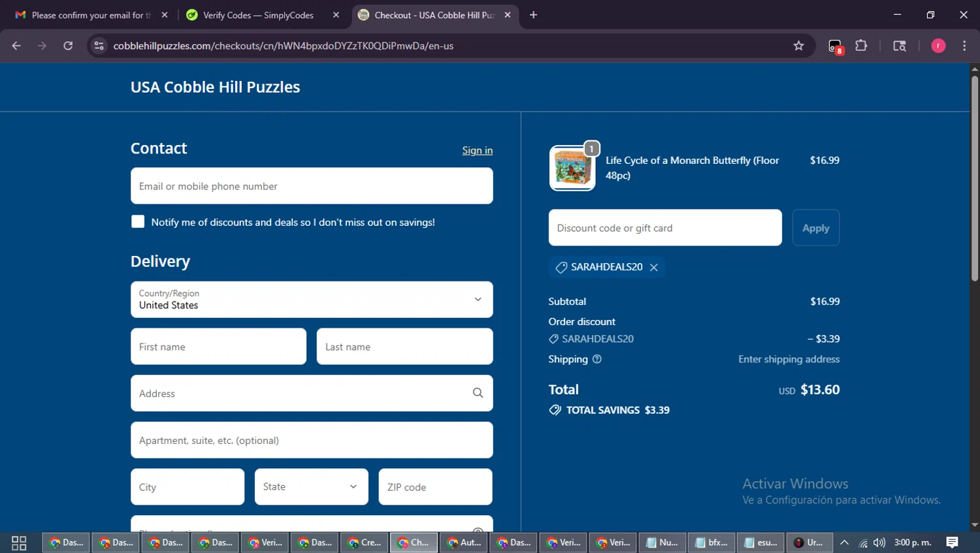Focus the First name field
Viewport: 980px width, 553px height.
coord(218,347)
